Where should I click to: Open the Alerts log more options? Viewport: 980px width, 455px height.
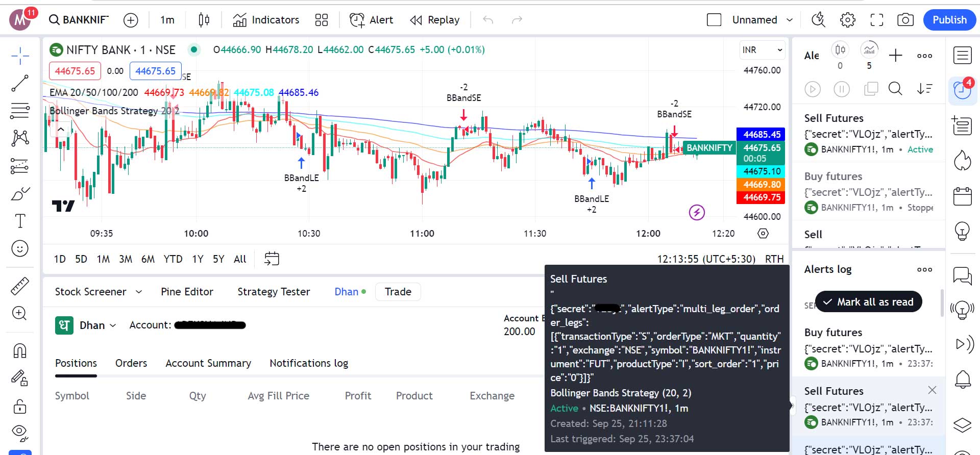[924, 269]
